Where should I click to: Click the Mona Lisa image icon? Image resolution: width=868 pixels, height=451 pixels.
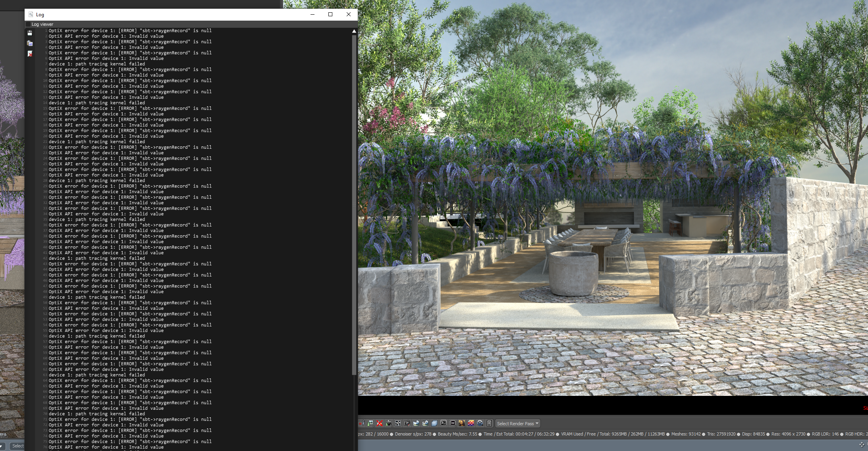[462, 423]
